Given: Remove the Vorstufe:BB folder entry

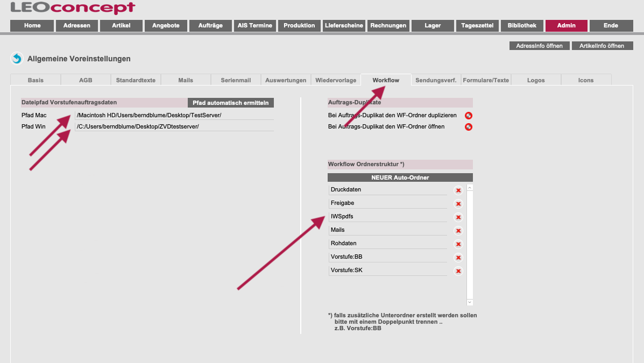Looking at the screenshot, I should click(458, 258).
